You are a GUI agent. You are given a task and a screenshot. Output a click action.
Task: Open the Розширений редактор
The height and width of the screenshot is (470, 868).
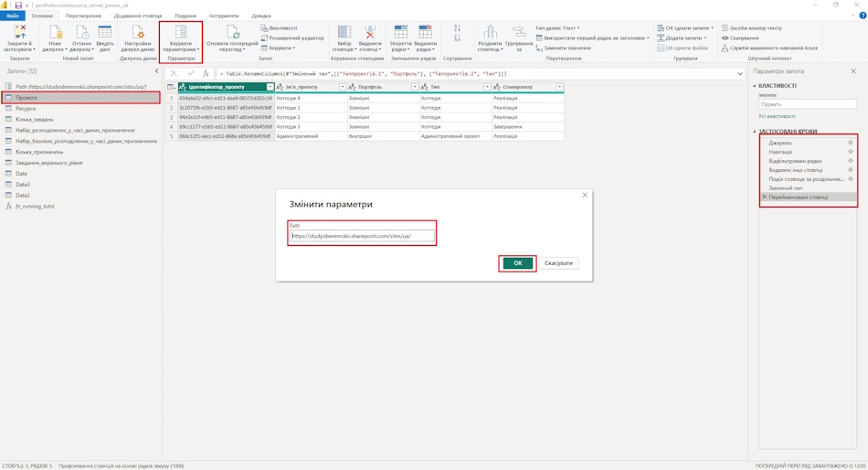[x=292, y=37]
